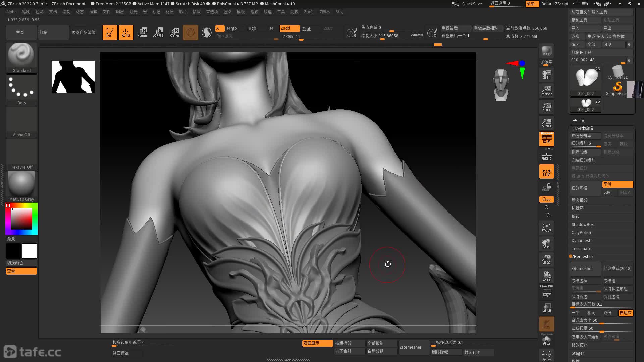Disable double-sided display (双面显示)
Screen dimensions: 644x362
click(x=317, y=343)
